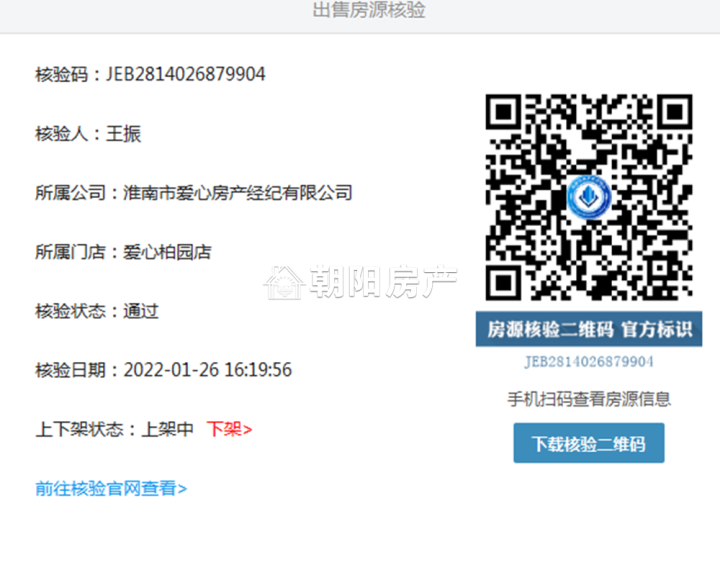
Task: Click the 朝阳房产 watermark text
Action: (x=380, y=282)
